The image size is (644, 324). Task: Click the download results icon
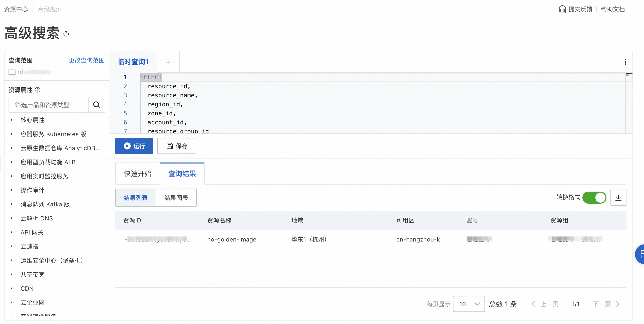tap(618, 198)
